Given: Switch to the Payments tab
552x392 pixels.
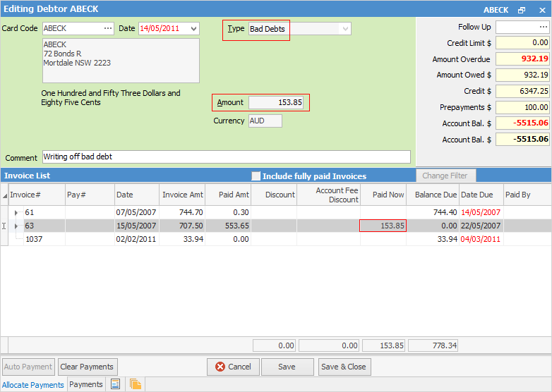Looking at the screenshot, I should click(x=85, y=384).
